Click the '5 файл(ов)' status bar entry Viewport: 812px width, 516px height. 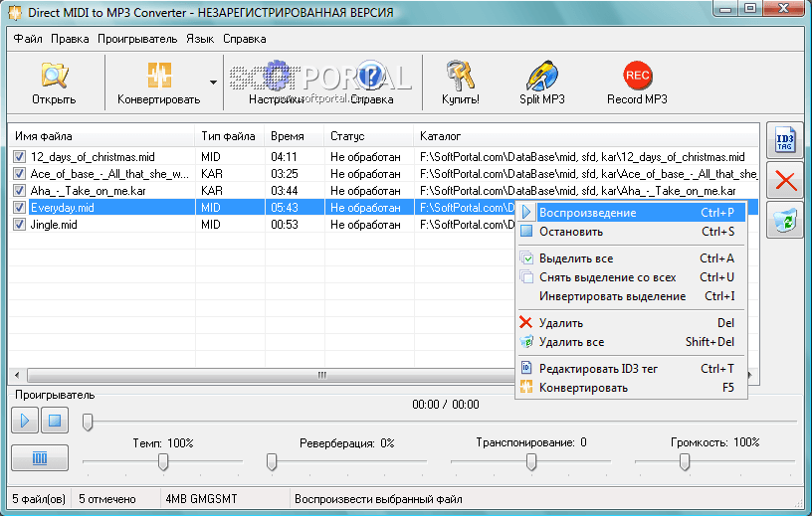[x=39, y=499]
